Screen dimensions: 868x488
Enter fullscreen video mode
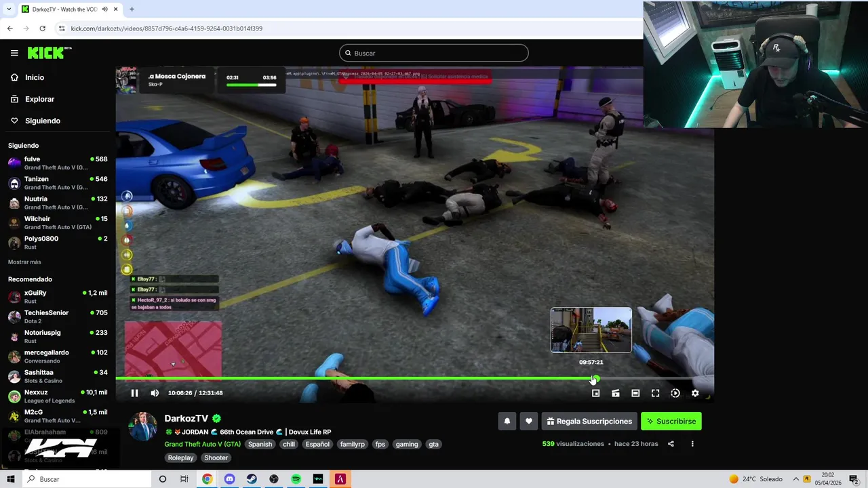[x=655, y=393]
